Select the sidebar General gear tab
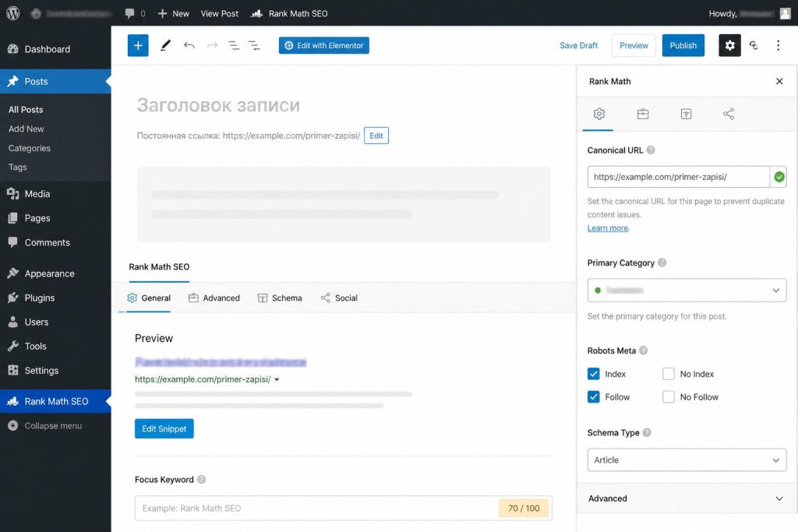 [x=599, y=114]
